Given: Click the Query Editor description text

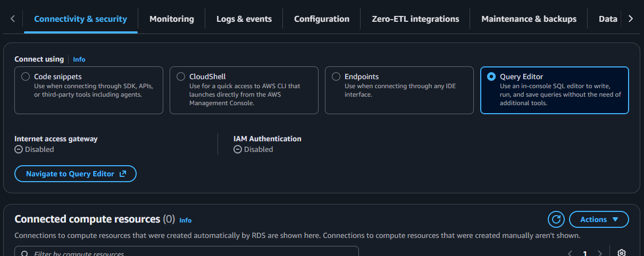Looking at the screenshot, I should point(561,95).
